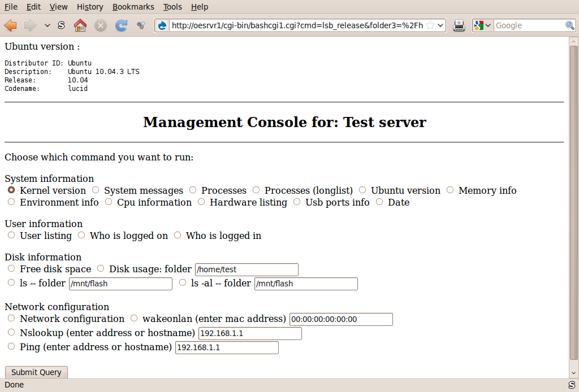This screenshot has height=392, width=579.
Task: Select the Kernel version radio button
Action: tap(11, 190)
